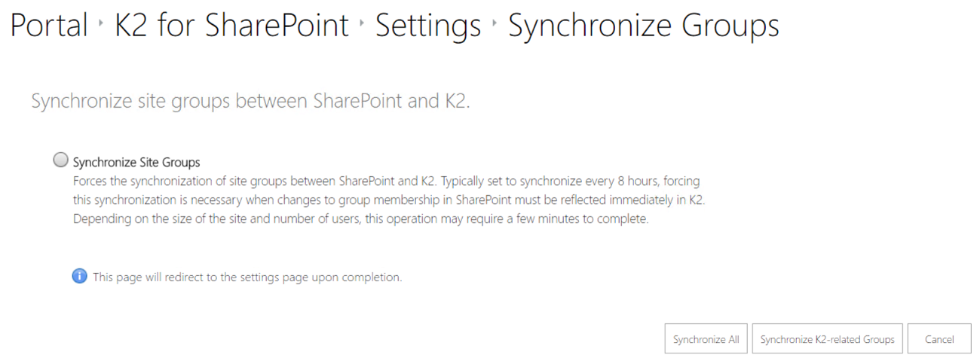Cancel the synchronization page
This screenshot has width=980, height=364.
pyautogui.click(x=939, y=339)
